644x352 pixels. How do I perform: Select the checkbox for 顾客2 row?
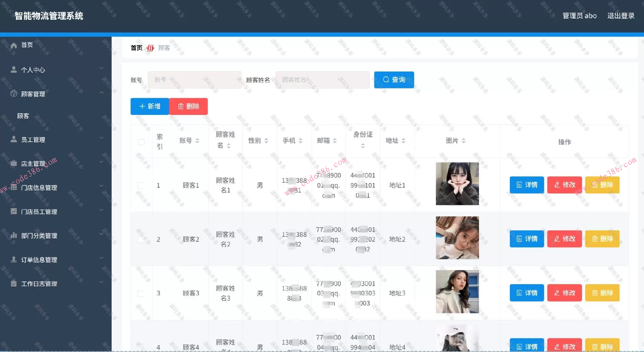(141, 239)
